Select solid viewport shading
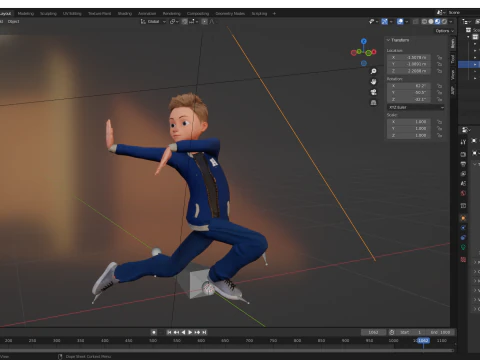This screenshot has width=480, height=360. point(431,22)
